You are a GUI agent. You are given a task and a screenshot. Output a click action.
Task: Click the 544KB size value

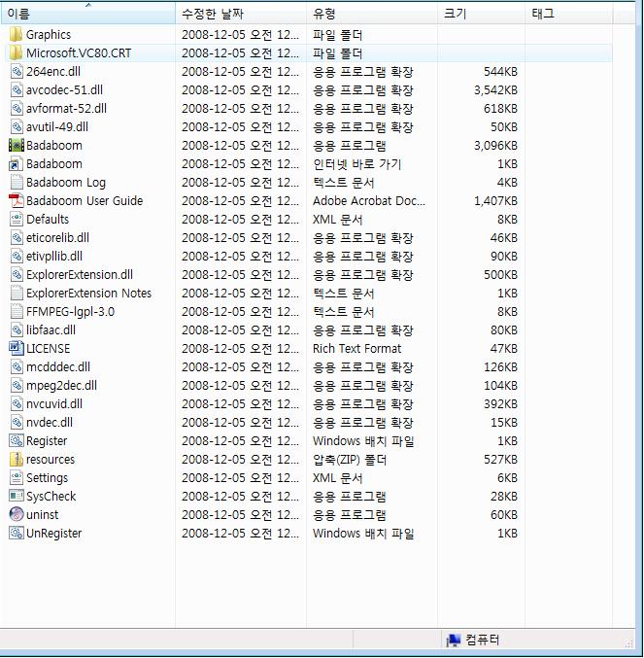coord(500,72)
